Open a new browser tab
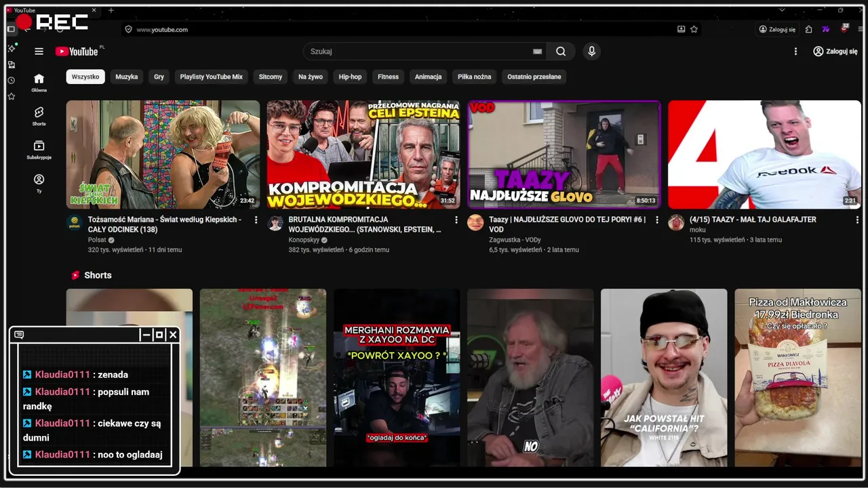The height and width of the screenshot is (488, 868). pos(111,10)
